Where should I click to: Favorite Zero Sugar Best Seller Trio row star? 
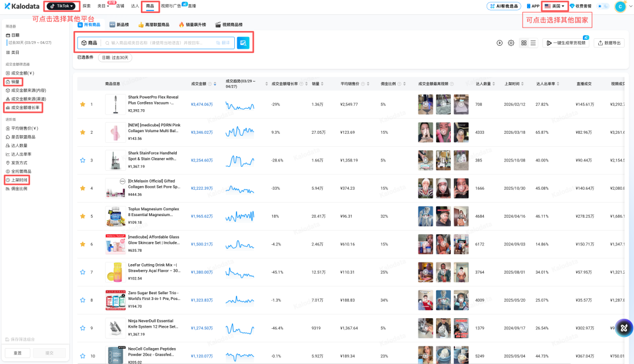click(83, 300)
